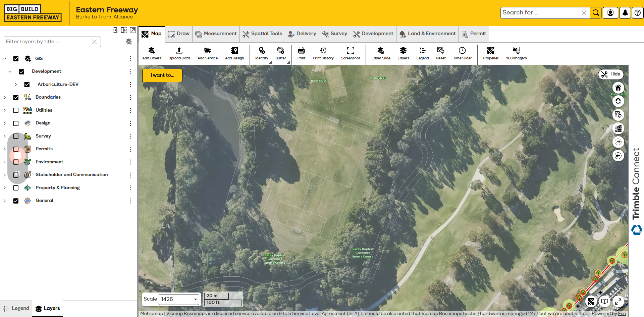Viewport: 644px width, 317px height.
Task: Open options menu for Environment layer
Action: (x=130, y=162)
